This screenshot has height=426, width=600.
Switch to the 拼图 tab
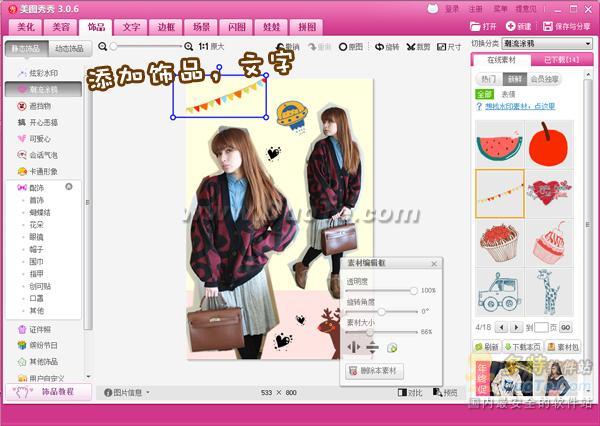307,27
